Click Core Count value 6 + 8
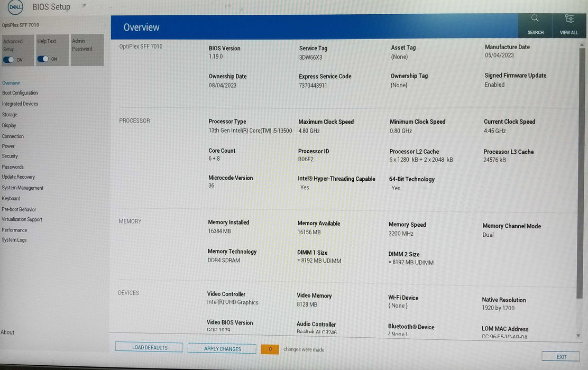 point(214,158)
